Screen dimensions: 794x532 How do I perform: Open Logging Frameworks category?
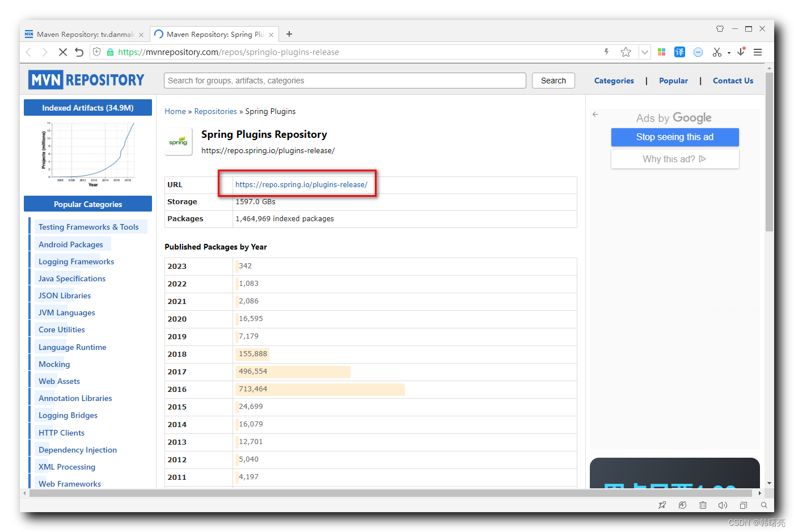(76, 261)
